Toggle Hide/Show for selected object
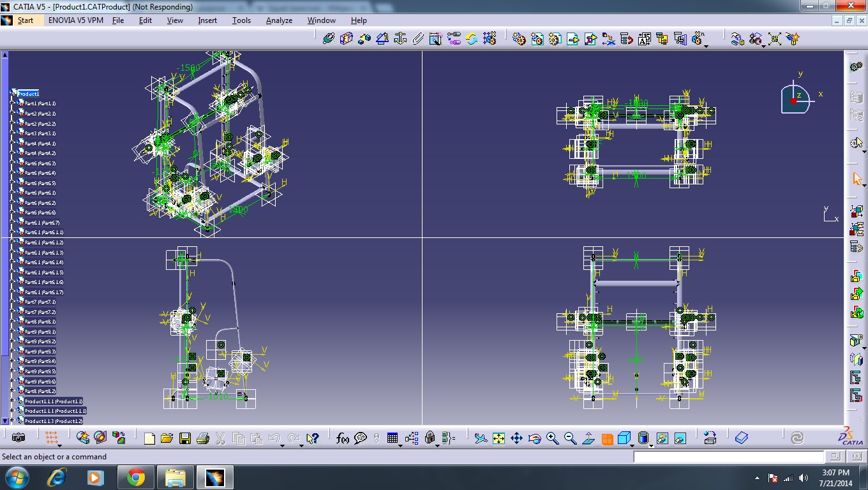The image size is (868, 490). click(662, 438)
